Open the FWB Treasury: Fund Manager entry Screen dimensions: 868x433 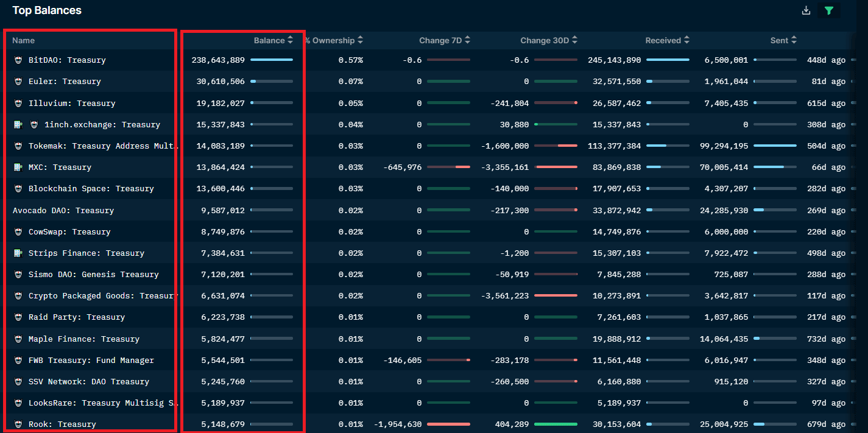[x=91, y=361]
